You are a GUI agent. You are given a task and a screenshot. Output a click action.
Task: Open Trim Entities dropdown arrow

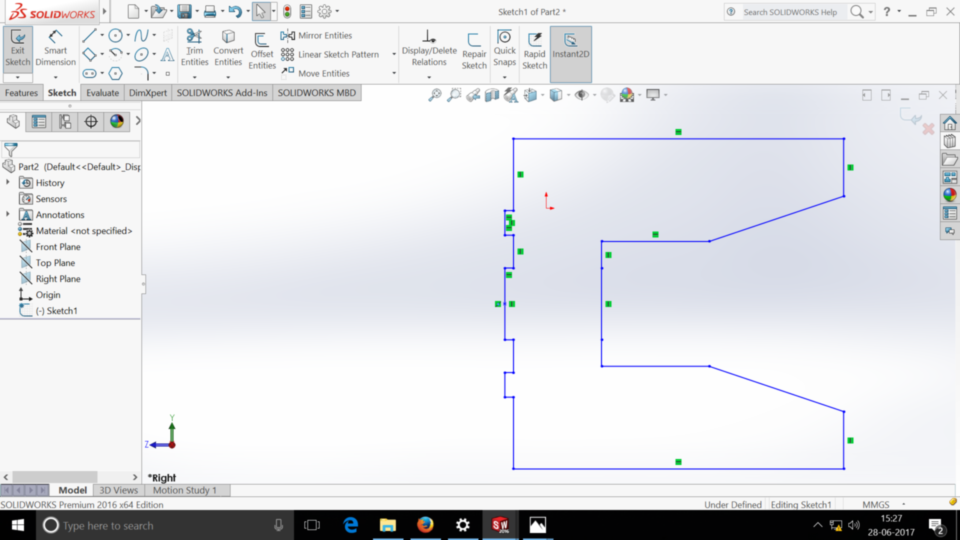click(195, 78)
